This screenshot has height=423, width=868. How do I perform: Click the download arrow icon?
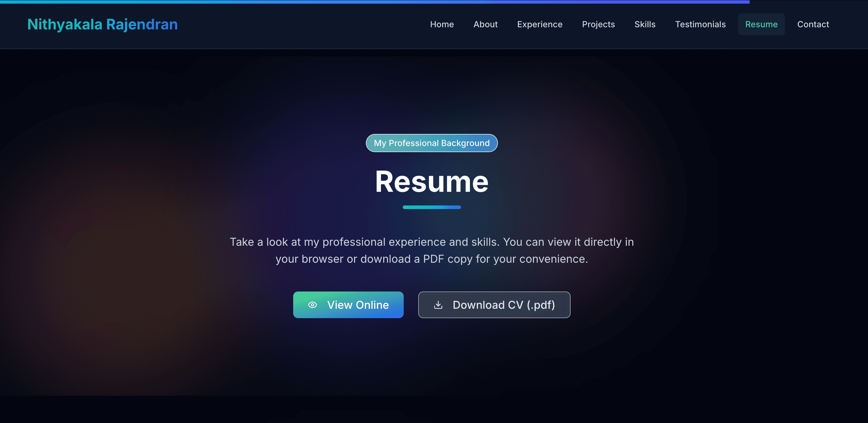tap(438, 305)
